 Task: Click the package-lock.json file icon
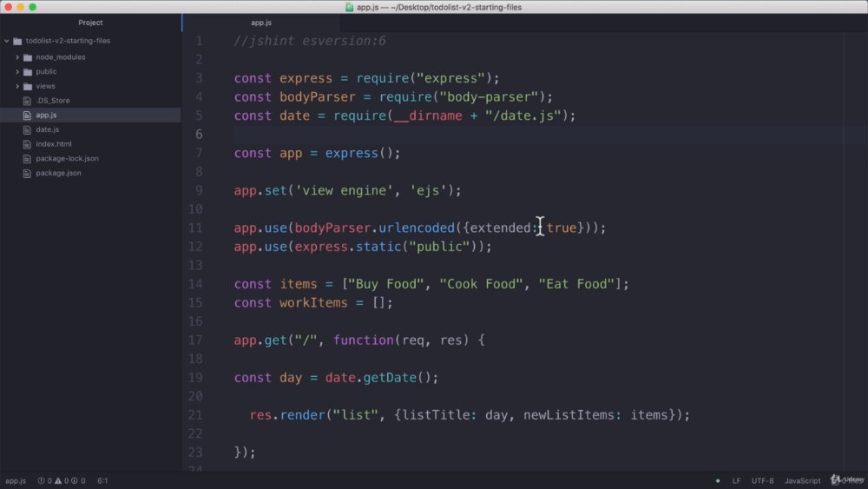click(27, 158)
